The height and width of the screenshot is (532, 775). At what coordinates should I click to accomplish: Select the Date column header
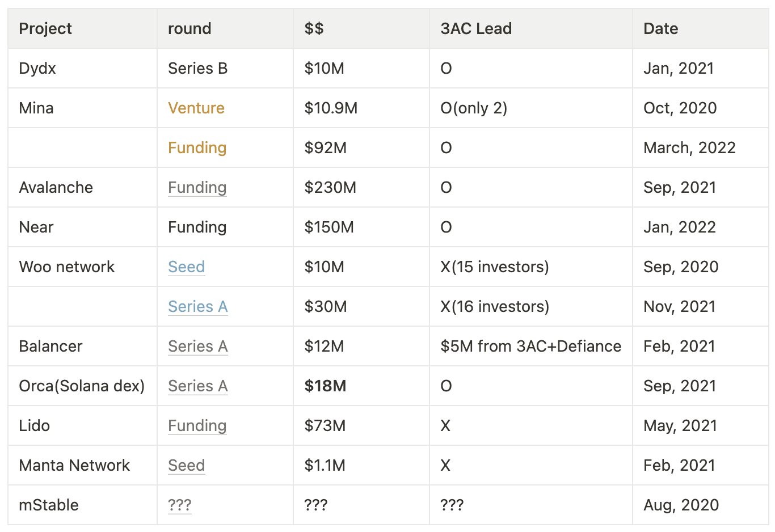point(701,28)
